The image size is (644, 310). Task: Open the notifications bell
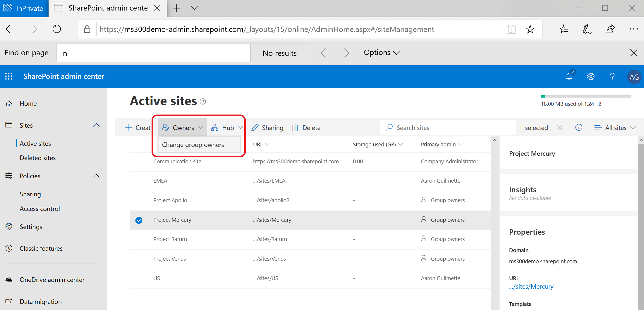[x=569, y=76]
